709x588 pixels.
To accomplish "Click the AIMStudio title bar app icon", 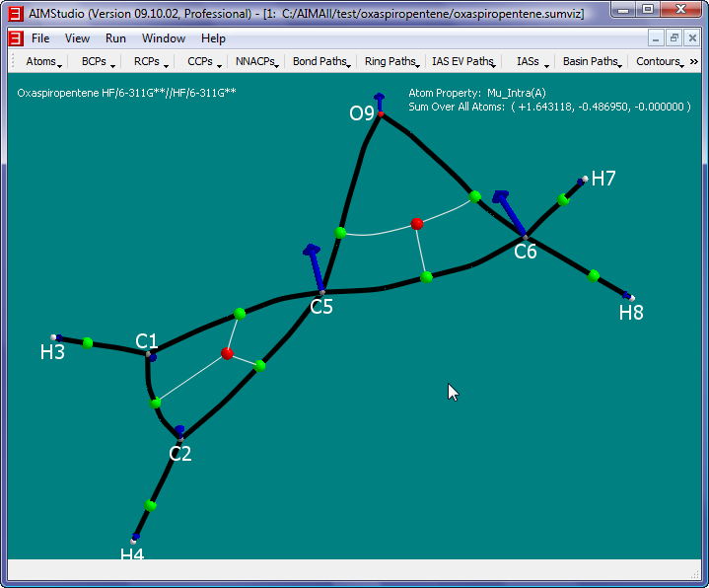I will [x=14, y=10].
